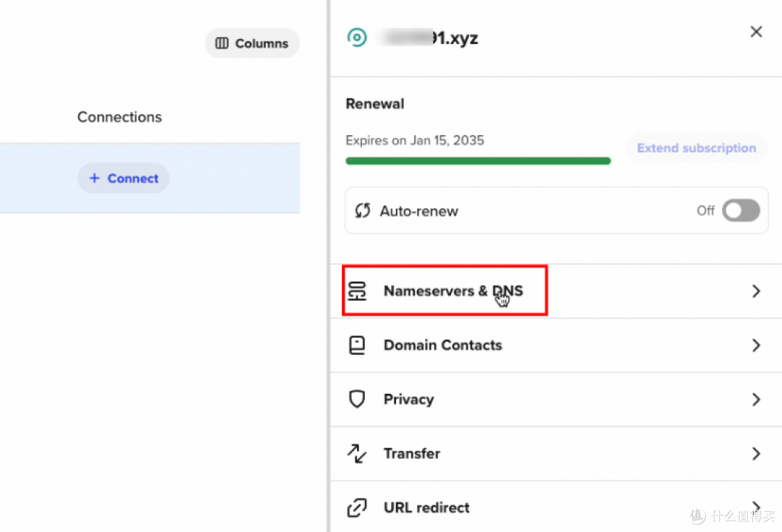
Task: Open Privacy section via its chevron
Action: (x=756, y=400)
